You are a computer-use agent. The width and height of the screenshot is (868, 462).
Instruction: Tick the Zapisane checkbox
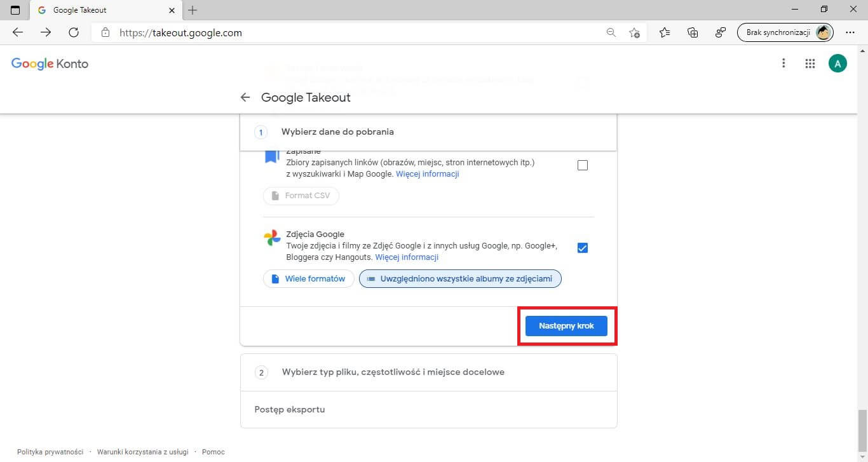point(583,165)
